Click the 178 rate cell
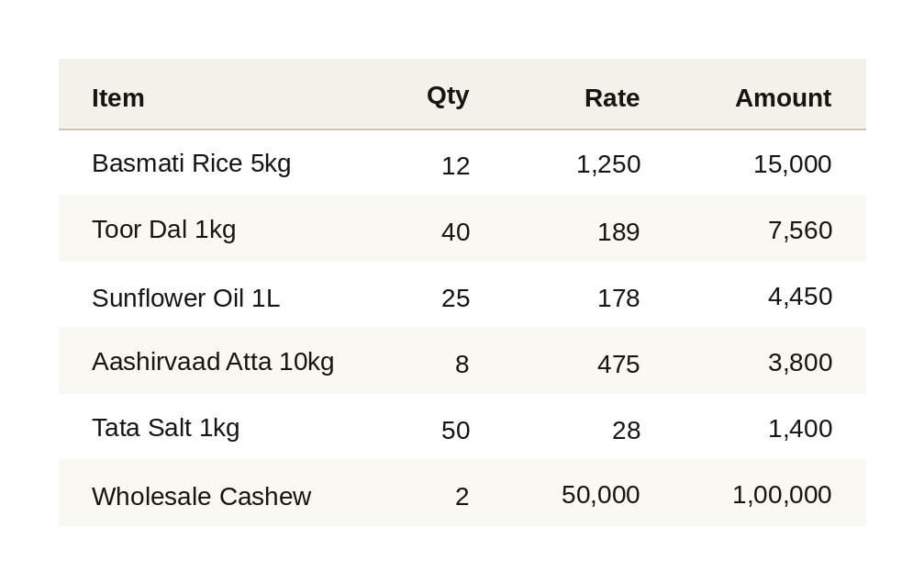The image size is (924, 584). (x=618, y=298)
